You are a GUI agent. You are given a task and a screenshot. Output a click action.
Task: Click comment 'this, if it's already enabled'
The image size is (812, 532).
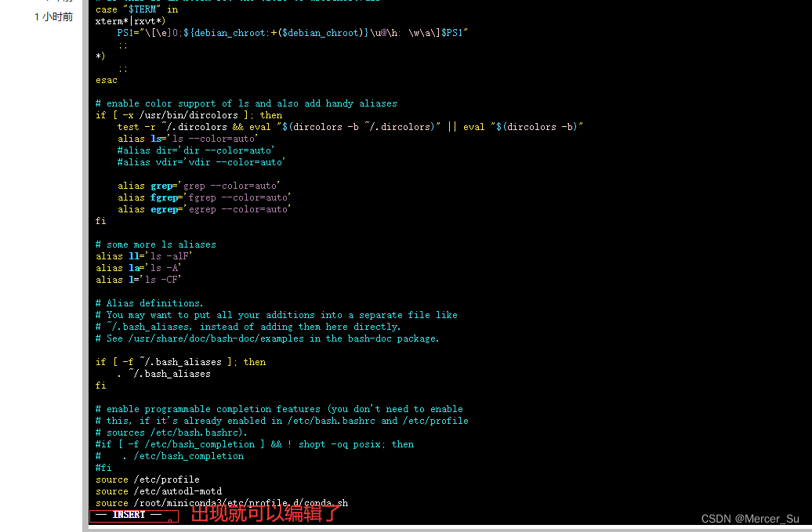tap(281, 422)
